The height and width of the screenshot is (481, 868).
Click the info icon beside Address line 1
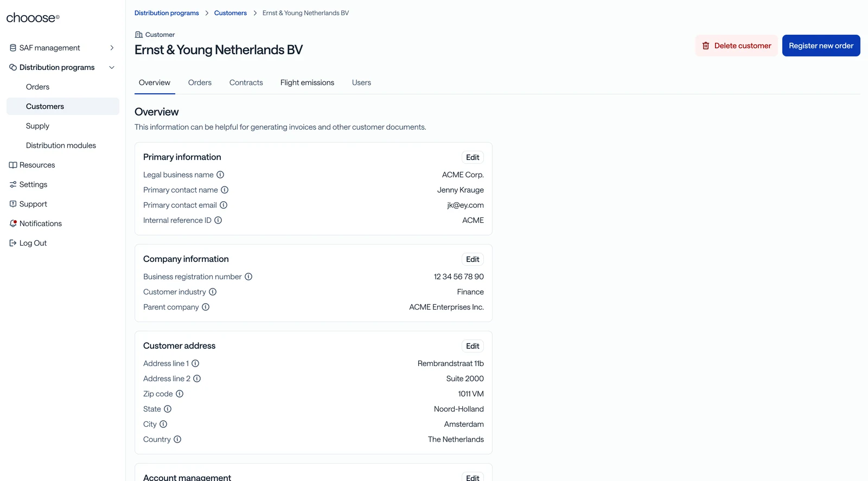pyautogui.click(x=195, y=363)
